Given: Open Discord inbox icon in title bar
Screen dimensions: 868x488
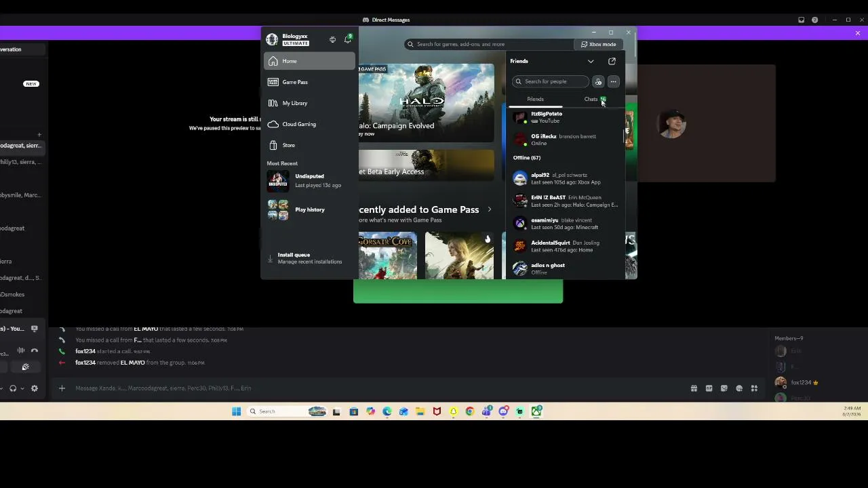Looking at the screenshot, I should click(801, 20).
